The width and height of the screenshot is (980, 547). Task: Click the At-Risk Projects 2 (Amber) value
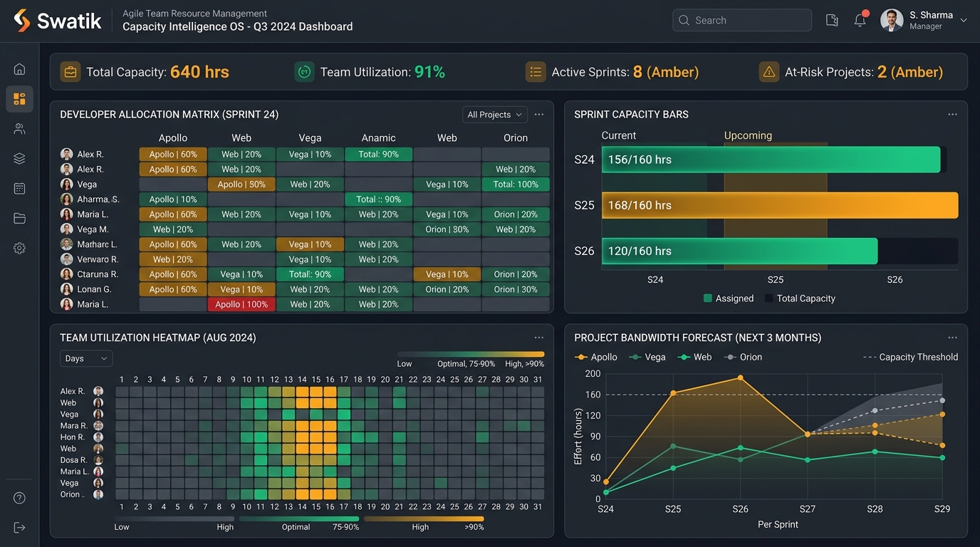click(910, 72)
